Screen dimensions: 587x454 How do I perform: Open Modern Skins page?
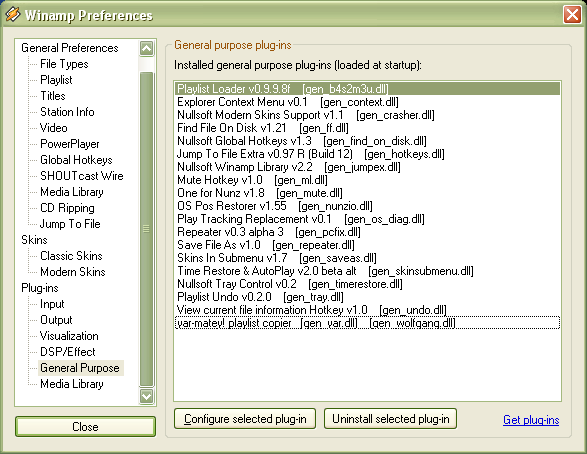pyautogui.click(x=73, y=272)
